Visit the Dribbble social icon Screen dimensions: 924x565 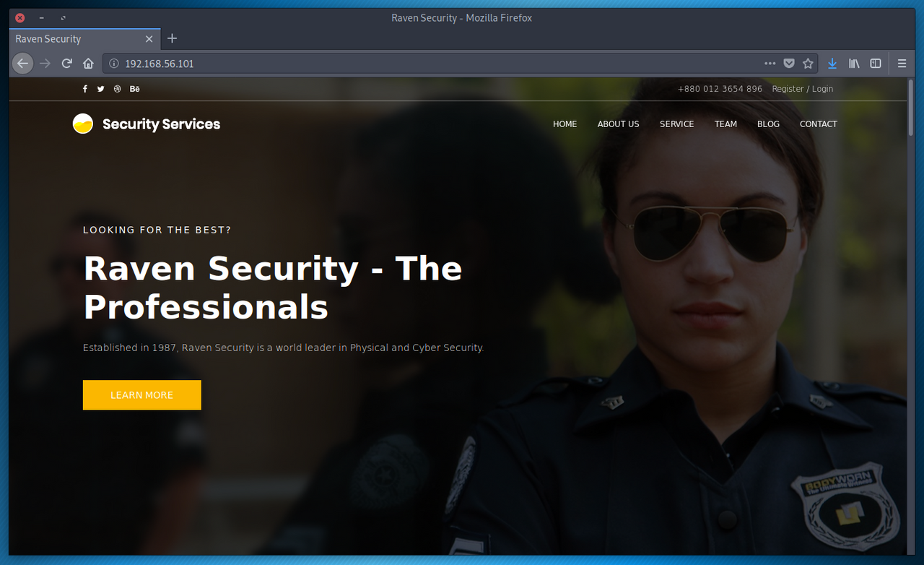click(118, 89)
